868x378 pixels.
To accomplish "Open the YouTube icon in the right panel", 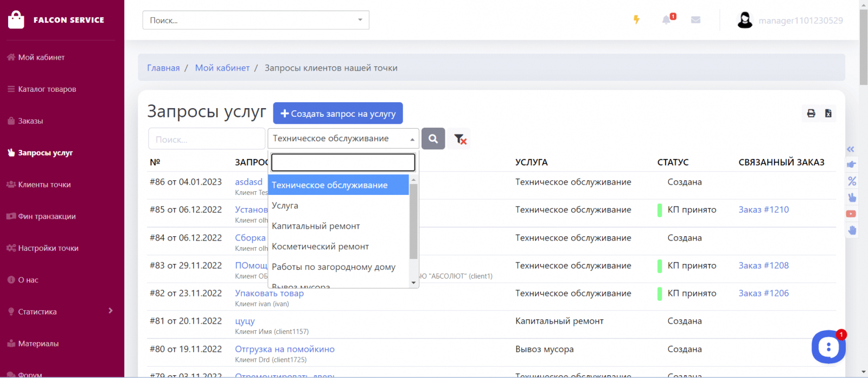I will click(851, 214).
